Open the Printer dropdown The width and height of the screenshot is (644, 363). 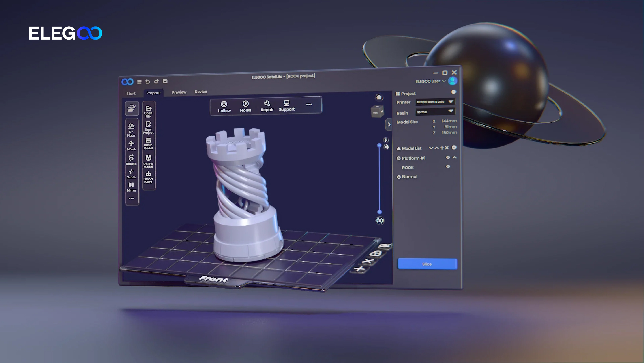pos(435,102)
